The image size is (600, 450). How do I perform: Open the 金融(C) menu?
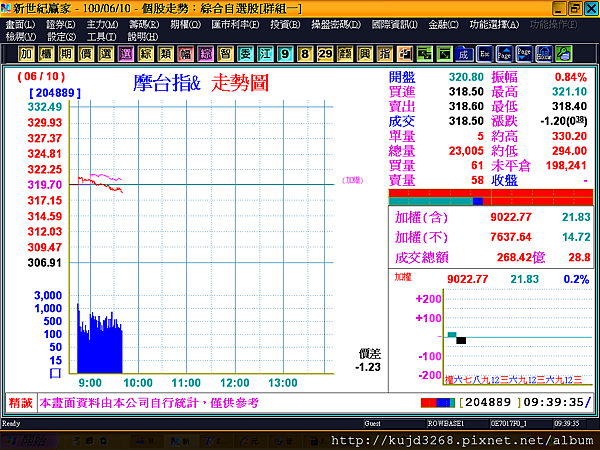[x=443, y=24]
